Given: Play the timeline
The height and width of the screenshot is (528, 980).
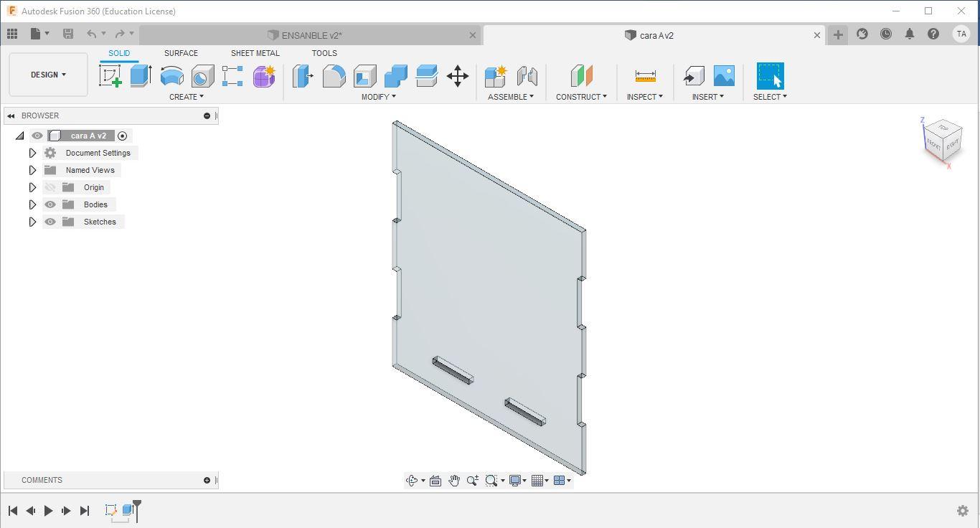Looking at the screenshot, I should coord(48,511).
